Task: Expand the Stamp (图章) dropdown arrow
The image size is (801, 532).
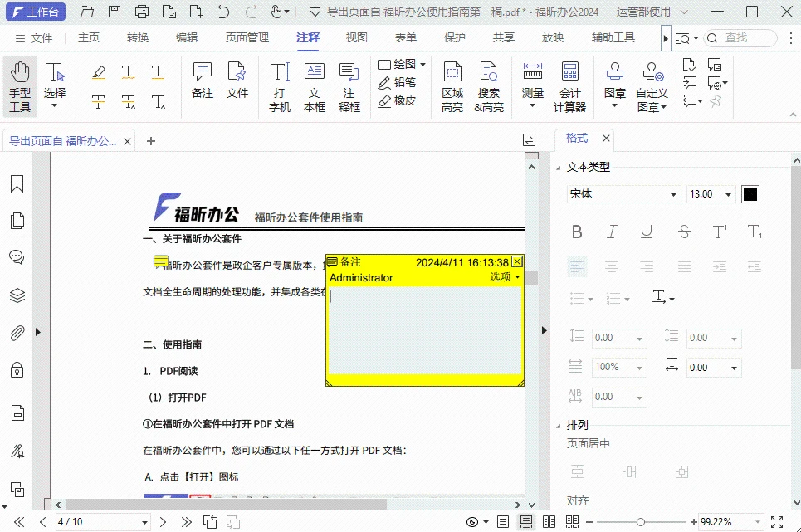Action: [x=614, y=105]
